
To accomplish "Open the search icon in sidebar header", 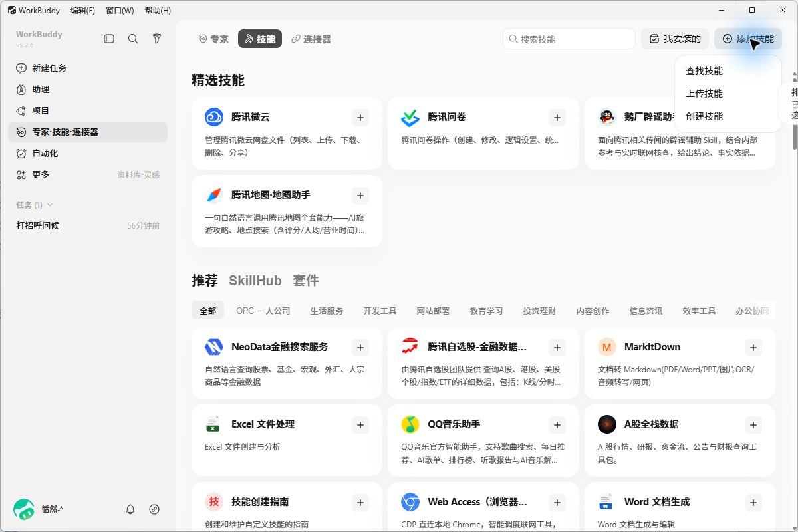I will coord(133,39).
